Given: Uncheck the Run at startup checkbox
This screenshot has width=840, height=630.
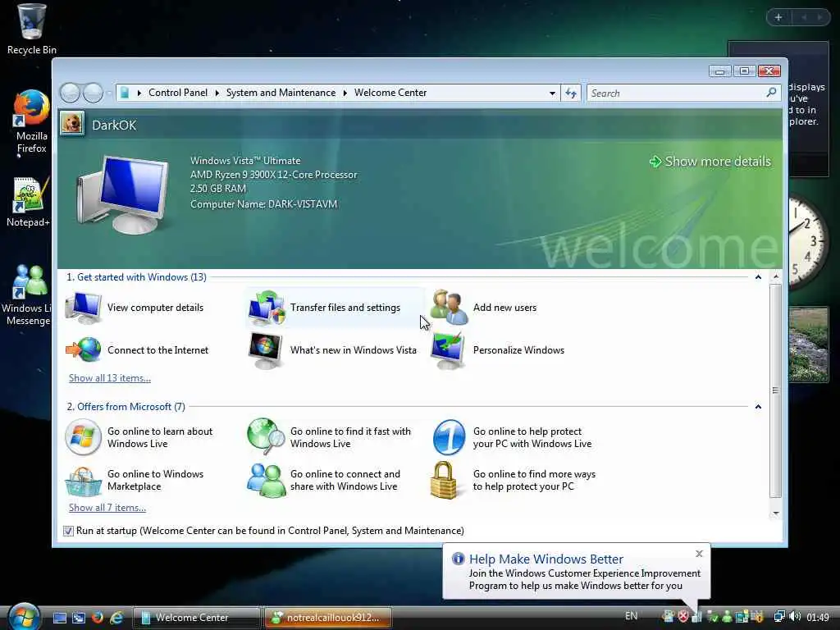Looking at the screenshot, I should point(68,531).
